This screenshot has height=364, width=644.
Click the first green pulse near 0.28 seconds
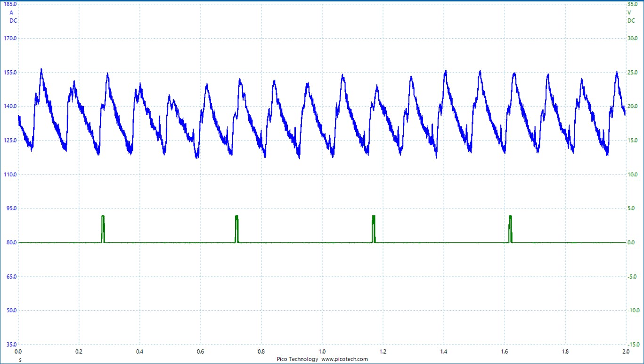[103, 229]
